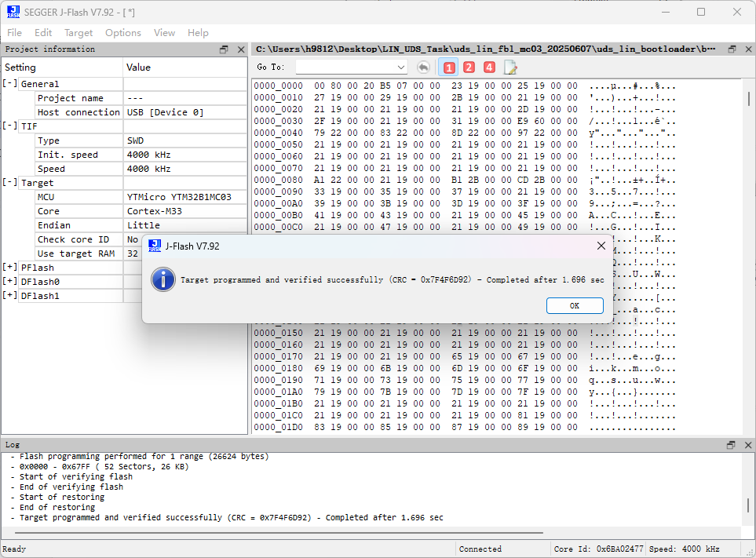
Task: Collapse the General settings group
Action: 10,83
